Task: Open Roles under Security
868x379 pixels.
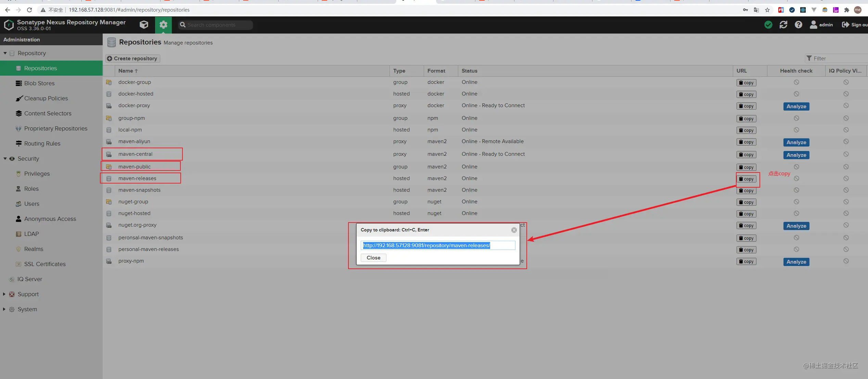Action: (51, 189)
